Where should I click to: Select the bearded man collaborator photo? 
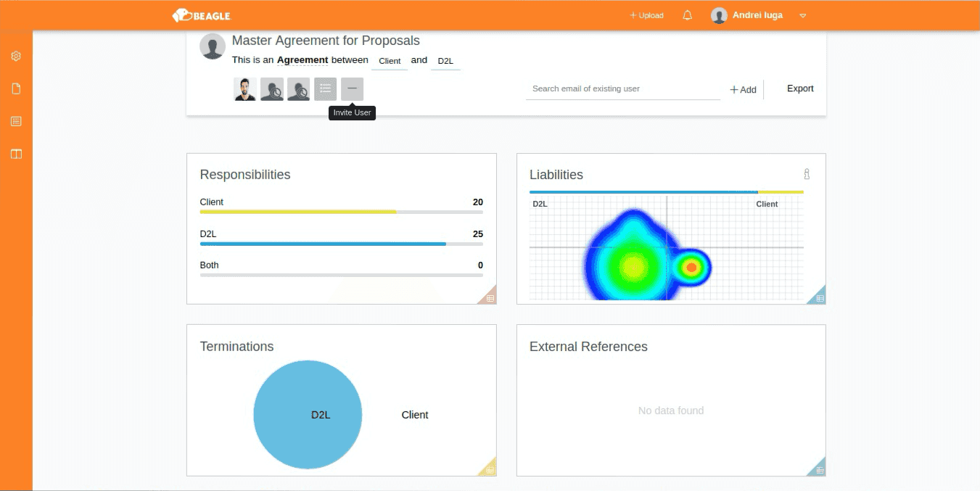point(245,89)
